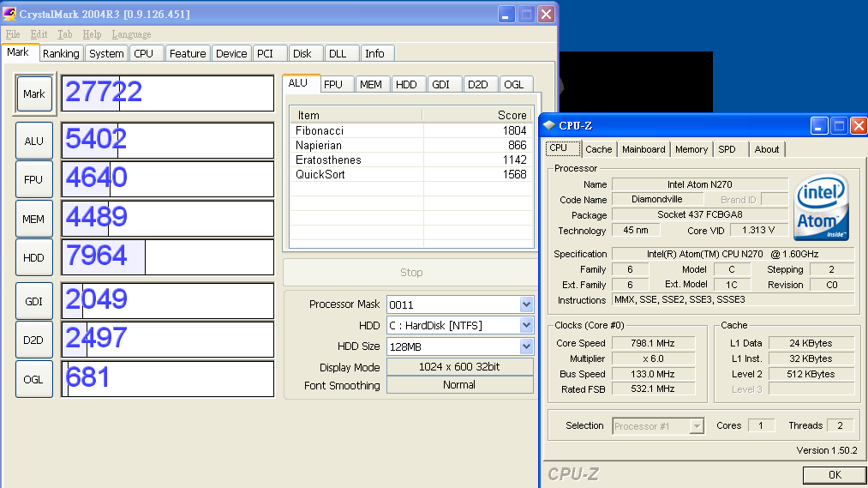Image resolution: width=868 pixels, height=488 pixels.
Task: Open the Memory tab in CPU-Z
Action: [x=691, y=149]
